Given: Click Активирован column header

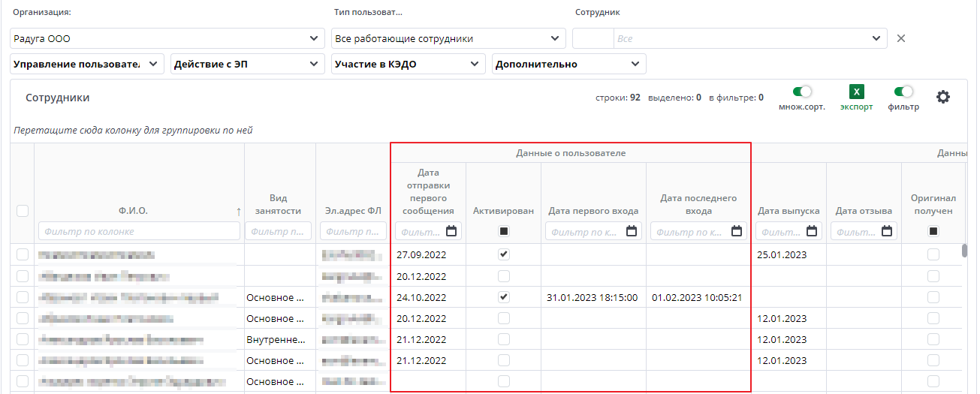Looking at the screenshot, I should click(x=503, y=211).
